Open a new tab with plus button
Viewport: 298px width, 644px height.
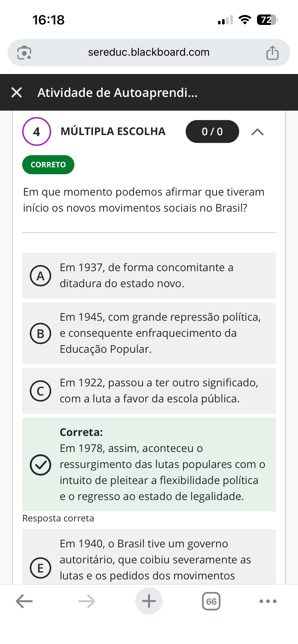click(149, 601)
